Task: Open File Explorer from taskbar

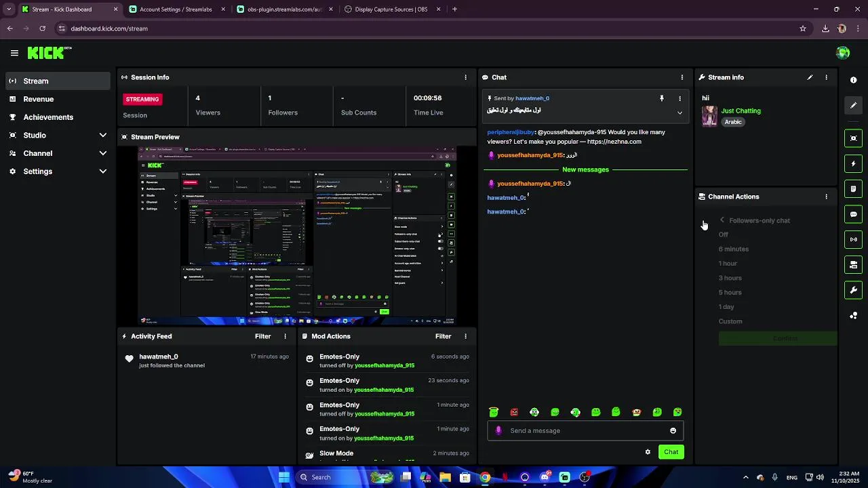Action: click(445, 477)
